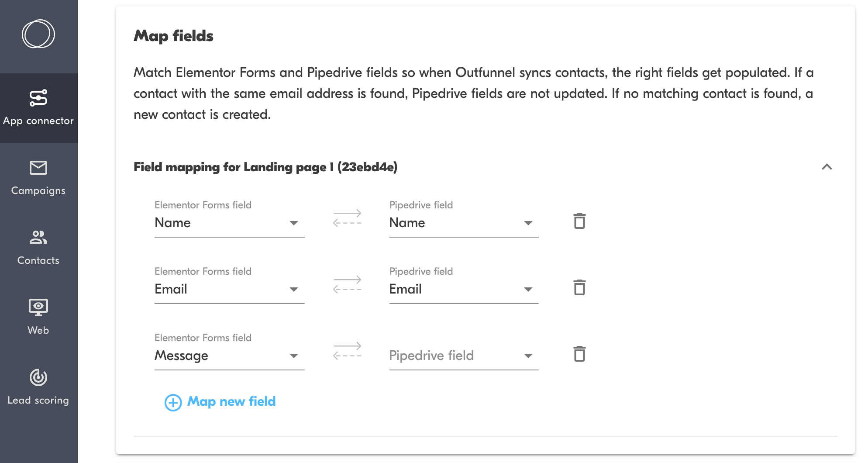The height and width of the screenshot is (463, 868).
Task: Click the plus icon to map field
Action: click(173, 402)
